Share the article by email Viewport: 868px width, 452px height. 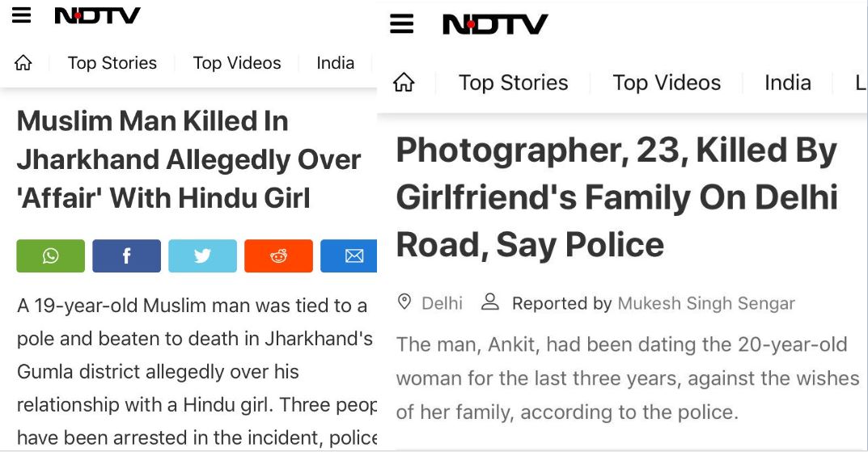click(x=349, y=256)
